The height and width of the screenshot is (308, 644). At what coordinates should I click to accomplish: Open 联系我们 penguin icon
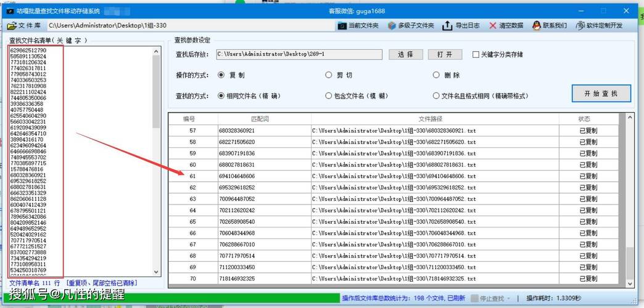tap(537, 25)
